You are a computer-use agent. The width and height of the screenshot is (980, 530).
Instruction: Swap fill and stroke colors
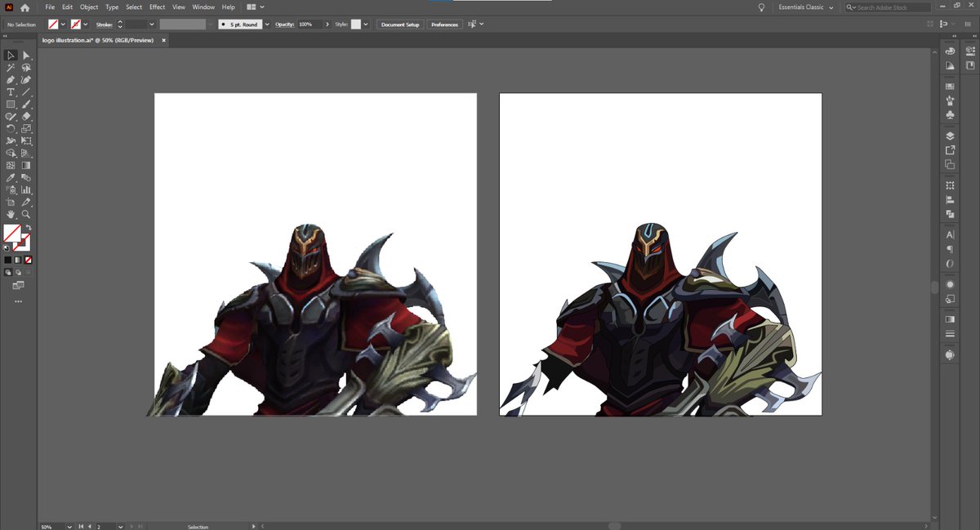point(28,228)
